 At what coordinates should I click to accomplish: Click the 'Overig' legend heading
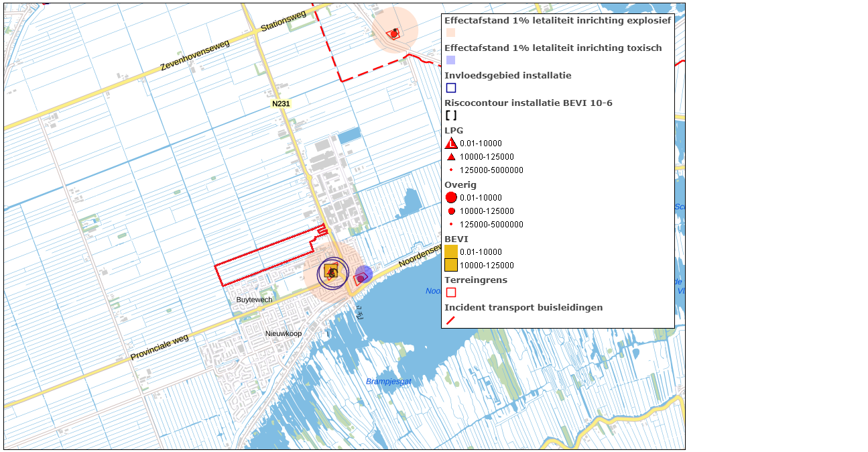click(460, 184)
